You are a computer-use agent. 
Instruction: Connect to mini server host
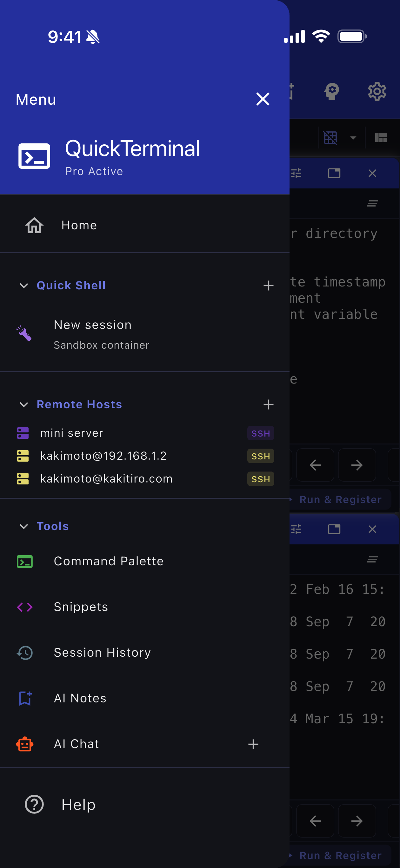pos(145,433)
